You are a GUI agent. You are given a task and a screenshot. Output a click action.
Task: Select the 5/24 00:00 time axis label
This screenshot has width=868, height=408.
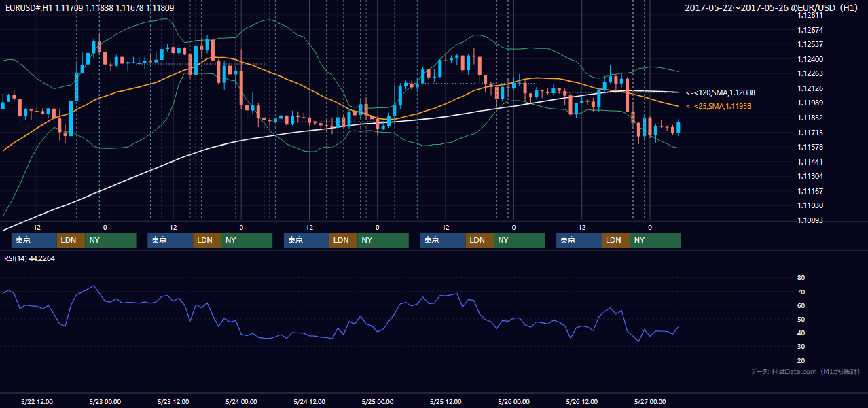point(241,401)
